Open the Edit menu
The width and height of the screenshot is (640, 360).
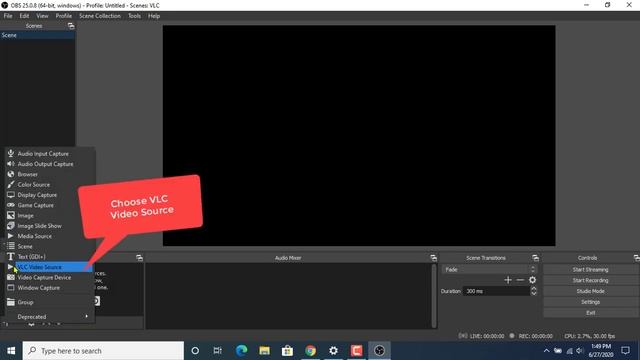[24, 16]
